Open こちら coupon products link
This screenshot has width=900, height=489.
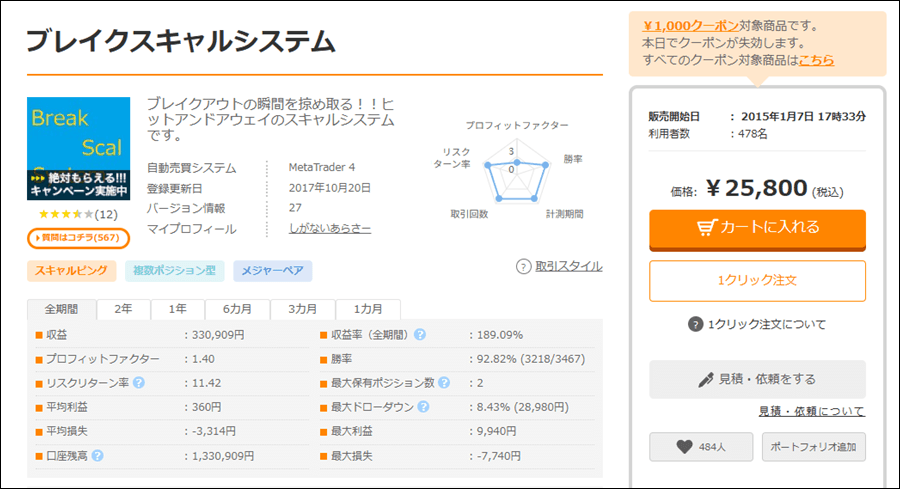(x=816, y=60)
